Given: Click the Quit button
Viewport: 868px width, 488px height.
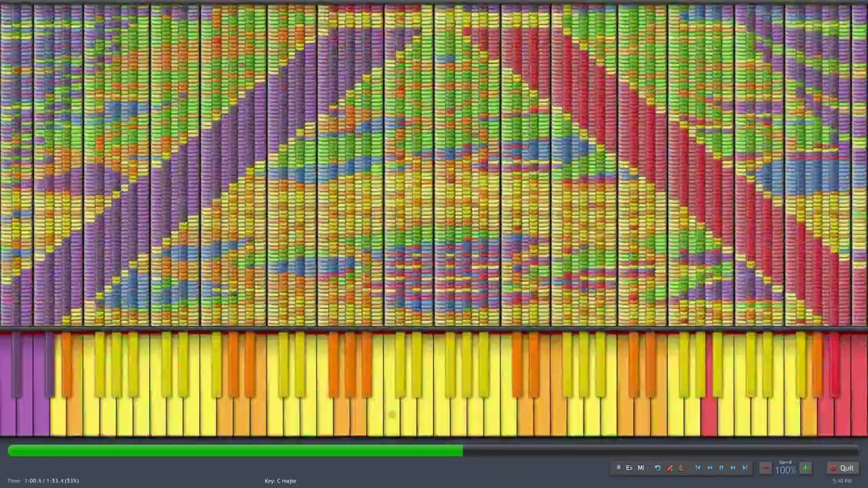Looking at the screenshot, I should [x=843, y=468].
